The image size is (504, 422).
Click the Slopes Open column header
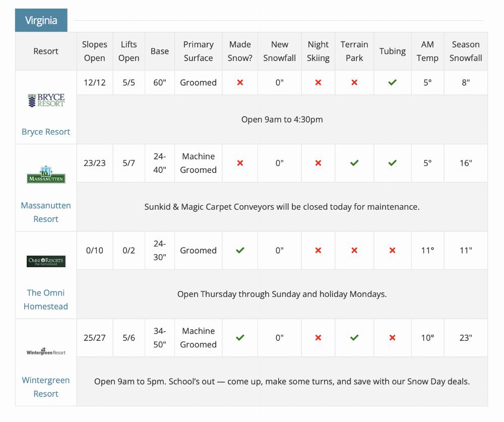[x=94, y=51]
